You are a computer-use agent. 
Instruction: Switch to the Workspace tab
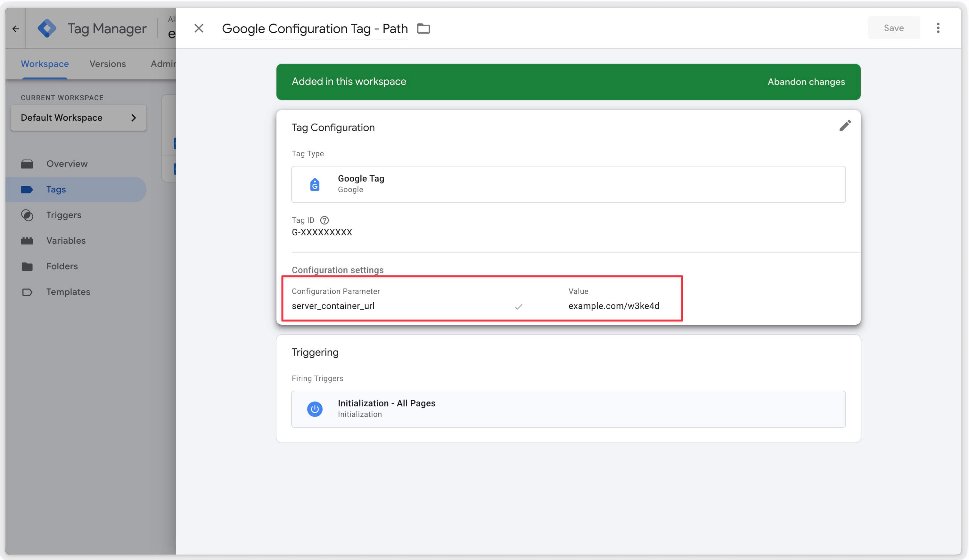[45, 64]
